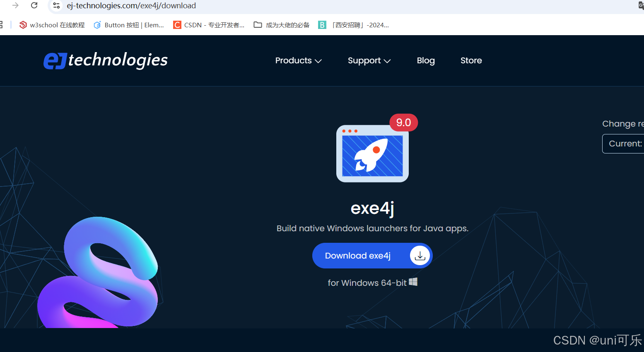Open Button Element bookmark
This screenshot has height=352, width=644.
click(x=129, y=25)
